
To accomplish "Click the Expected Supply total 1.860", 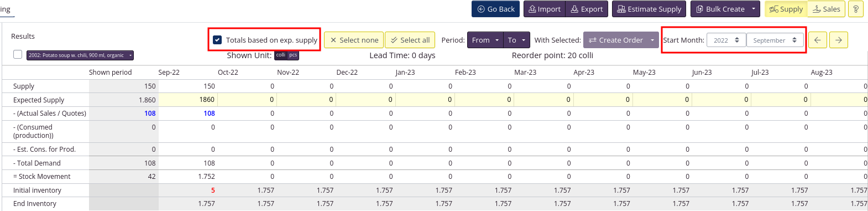I will pyautogui.click(x=147, y=100).
